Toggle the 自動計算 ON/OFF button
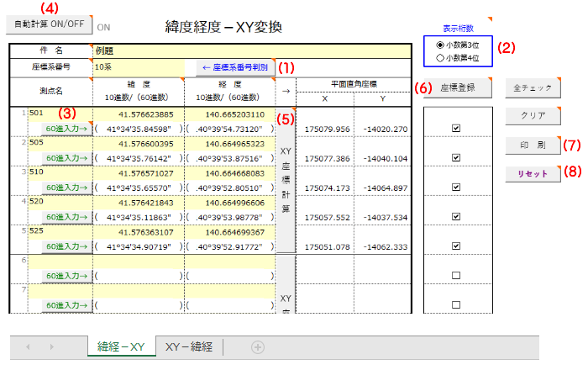Image resolution: width=588 pixels, height=370 pixels. tap(50, 24)
